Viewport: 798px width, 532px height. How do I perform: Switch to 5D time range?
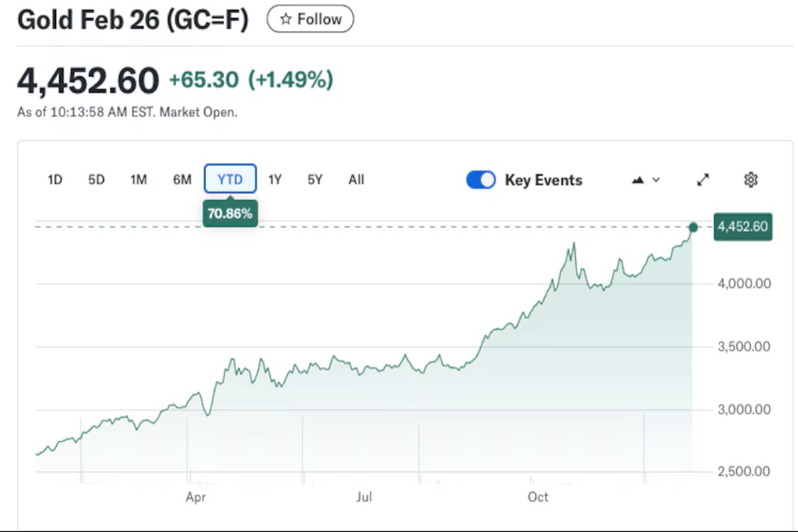(x=96, y=180)
